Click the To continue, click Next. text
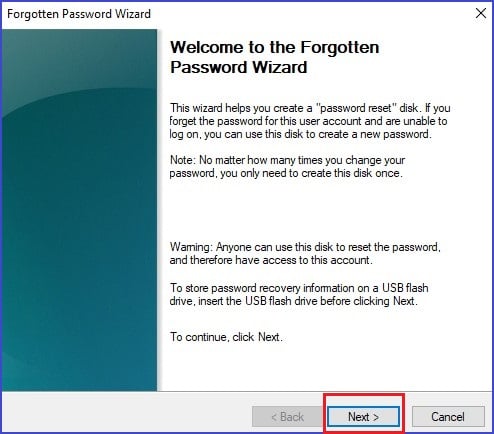This screenshot has height=434, width=494. click(x=226, y=337)
